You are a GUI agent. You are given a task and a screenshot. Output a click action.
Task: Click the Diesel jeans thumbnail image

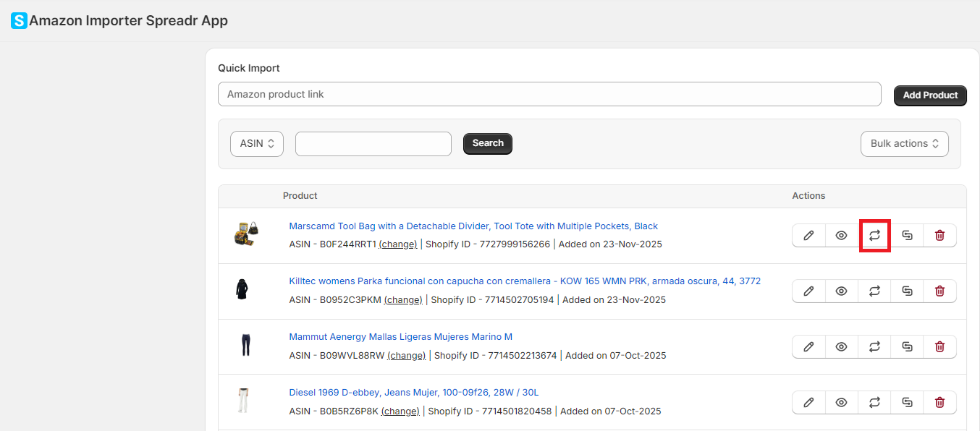243,401
